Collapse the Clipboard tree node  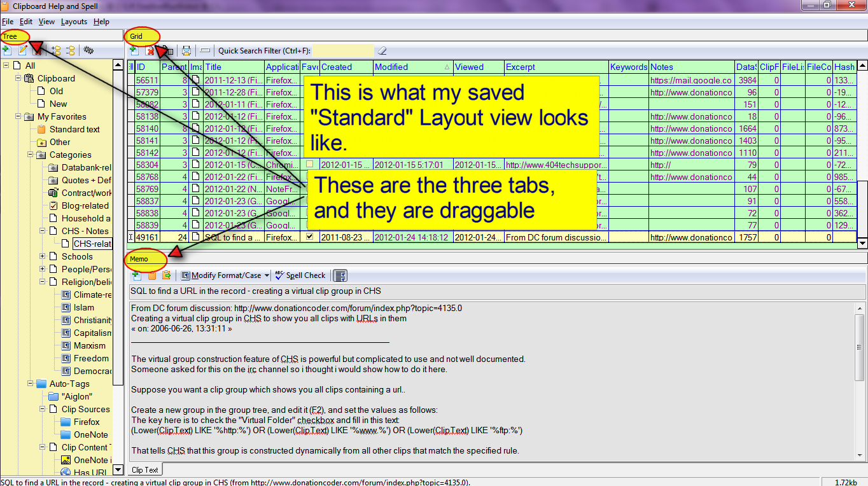(18, 78)
